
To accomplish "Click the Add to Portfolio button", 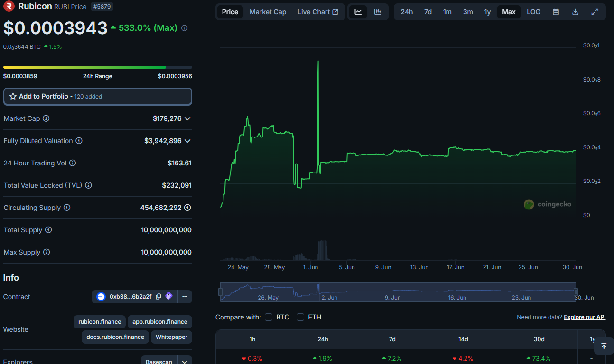I will [98, 96].
